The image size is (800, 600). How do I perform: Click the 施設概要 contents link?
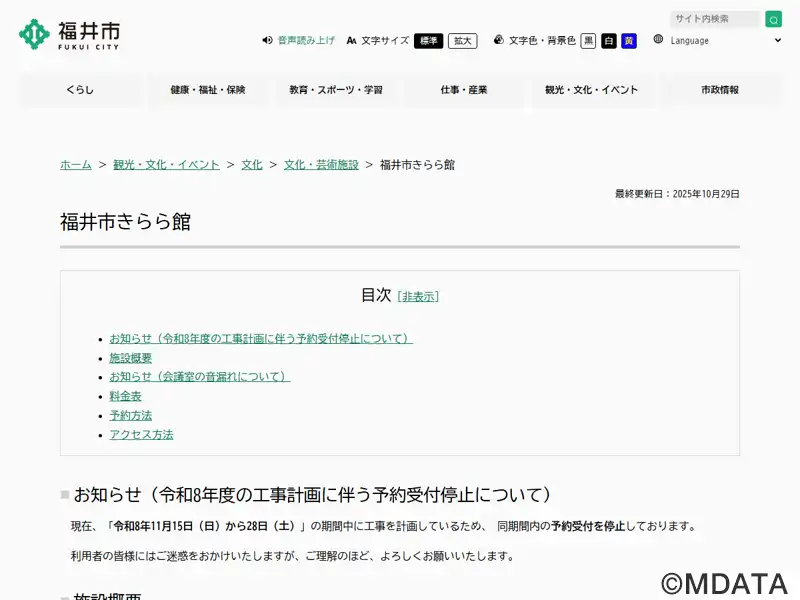[x=131, y=358]
